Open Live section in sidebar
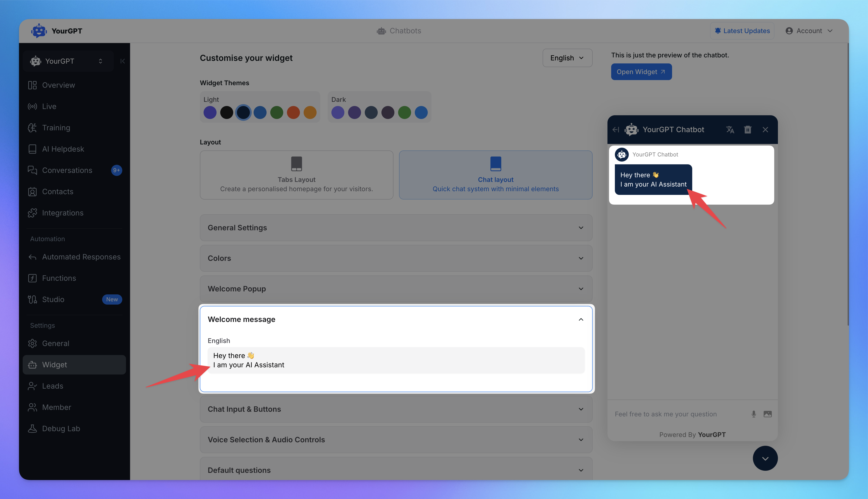 [x=74, y=106]
